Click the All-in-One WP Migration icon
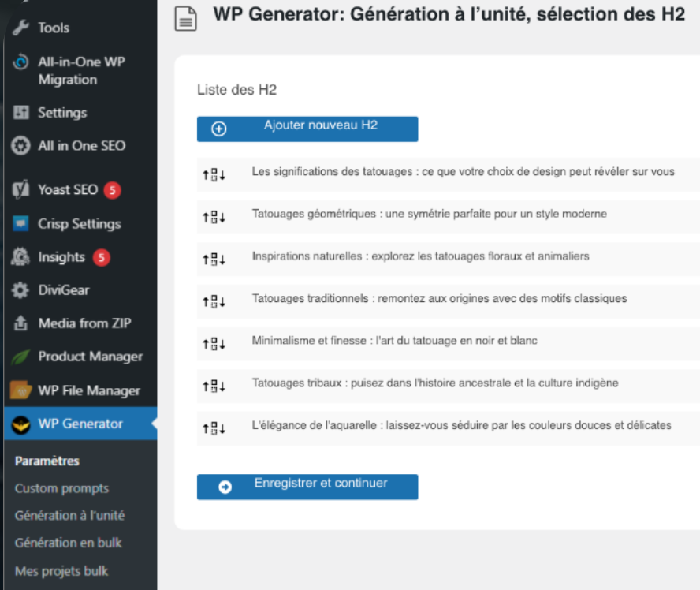 point(20,62)
